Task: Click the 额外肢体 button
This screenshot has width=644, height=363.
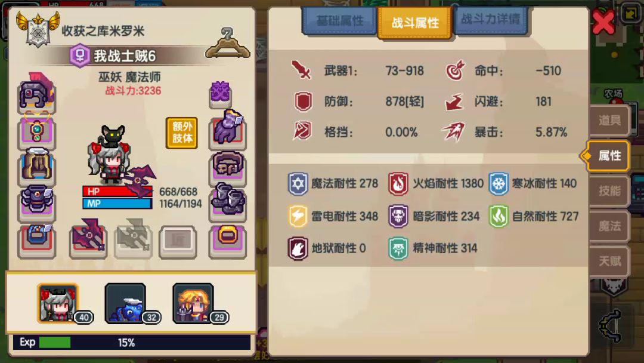Action: [x=181, y=133]
